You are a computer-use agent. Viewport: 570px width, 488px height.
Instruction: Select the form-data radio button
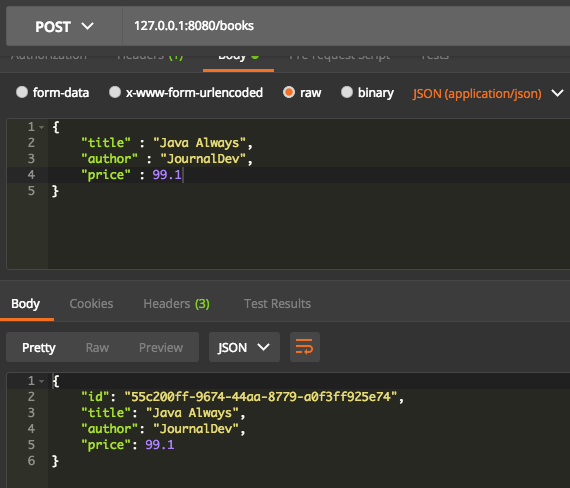coord(22,92)
